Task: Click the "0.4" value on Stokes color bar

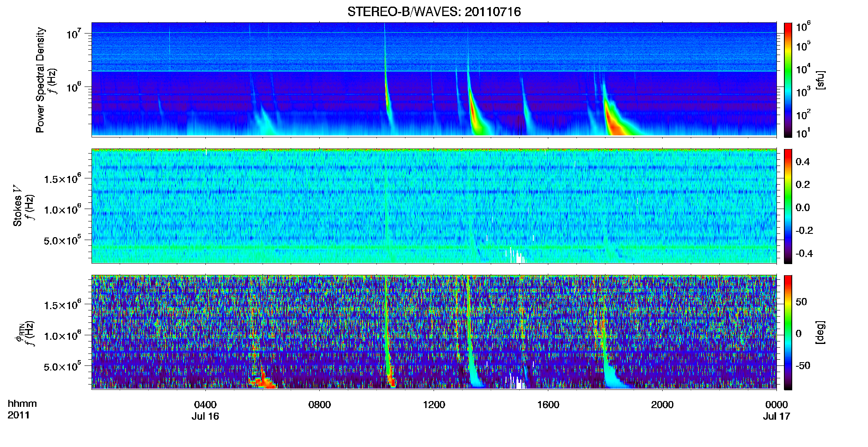Action: point(803,162)
